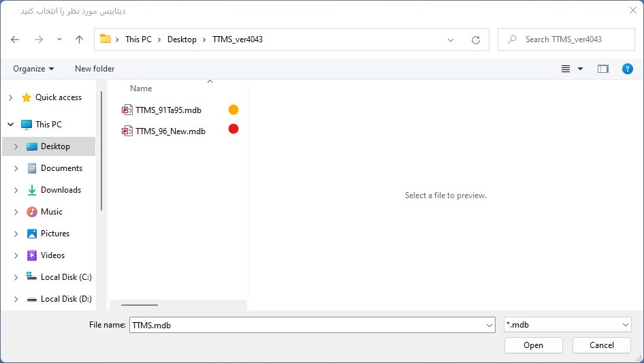Click the Open button
644x363 pixels.
tap(533, 345)
